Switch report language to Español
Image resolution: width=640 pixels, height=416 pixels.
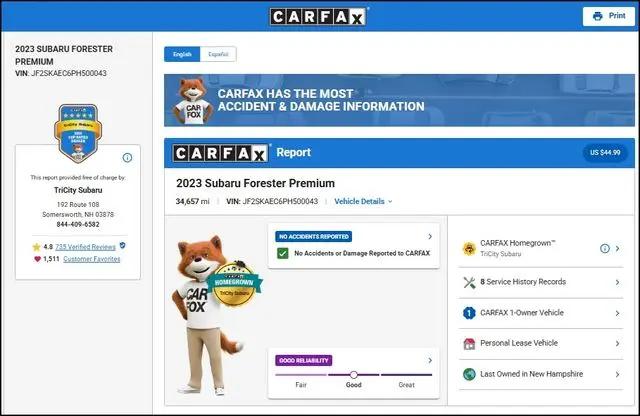tap(218, 54)
